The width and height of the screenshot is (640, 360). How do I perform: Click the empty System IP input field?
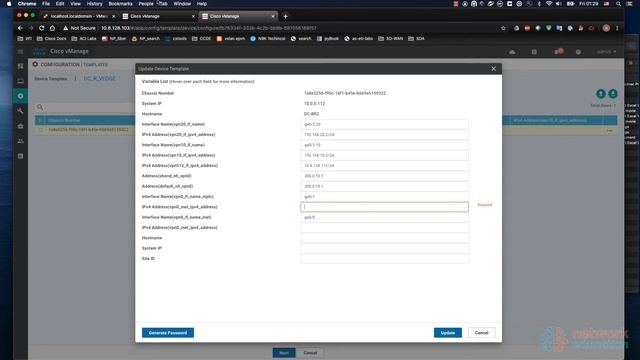(384, 249)
